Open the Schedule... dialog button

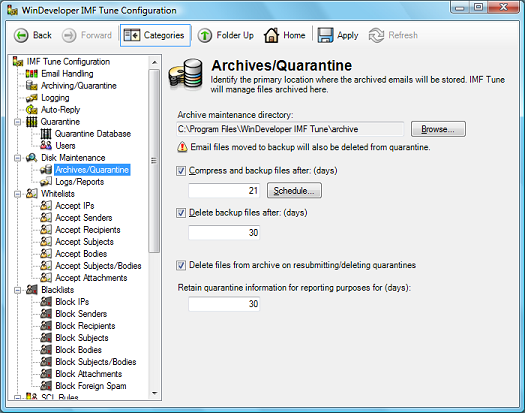(294, 191)
